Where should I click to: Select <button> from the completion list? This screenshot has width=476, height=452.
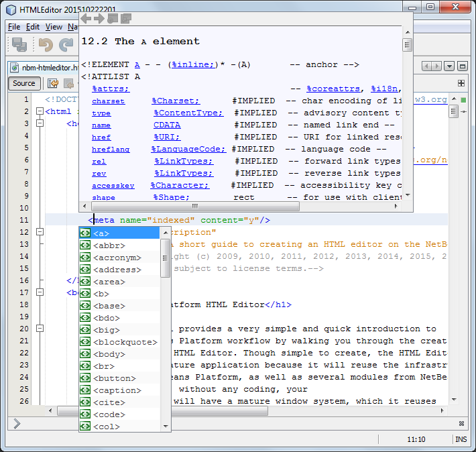115,378
